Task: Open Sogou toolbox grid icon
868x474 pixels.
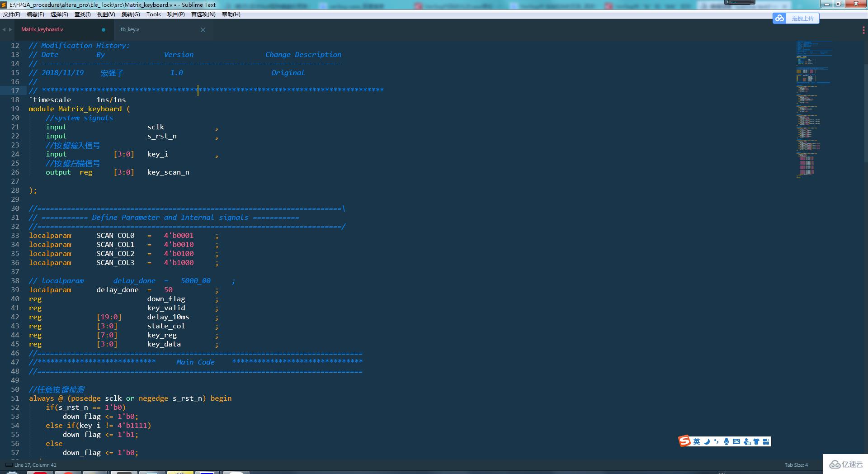Action: click(766, 441)
